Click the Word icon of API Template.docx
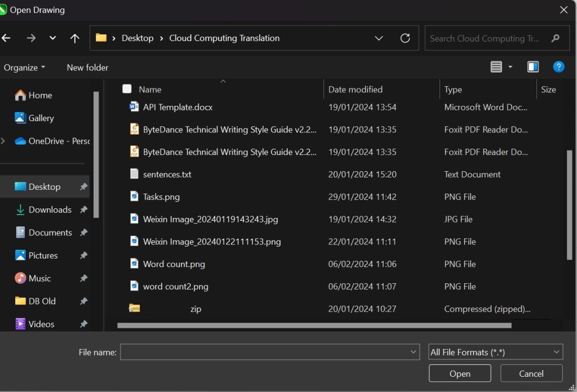Screen dimensions: 577x392 coord(134,106)
